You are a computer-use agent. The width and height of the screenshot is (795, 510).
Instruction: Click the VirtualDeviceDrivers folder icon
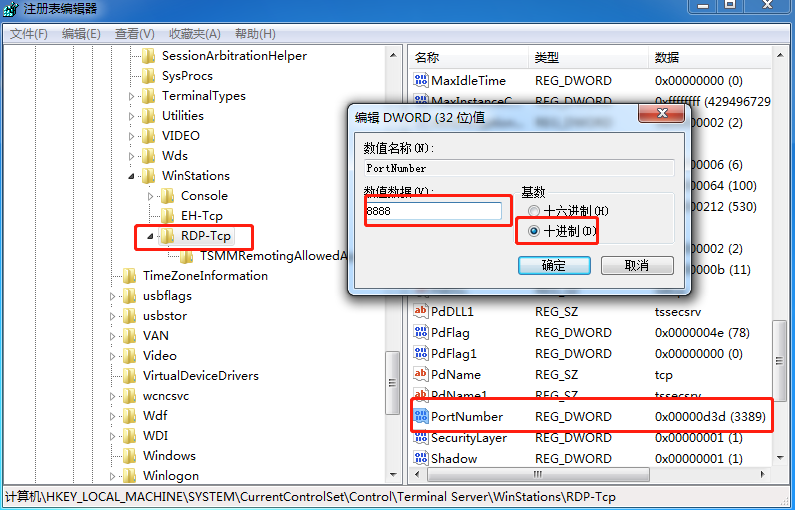pos(129,376)
